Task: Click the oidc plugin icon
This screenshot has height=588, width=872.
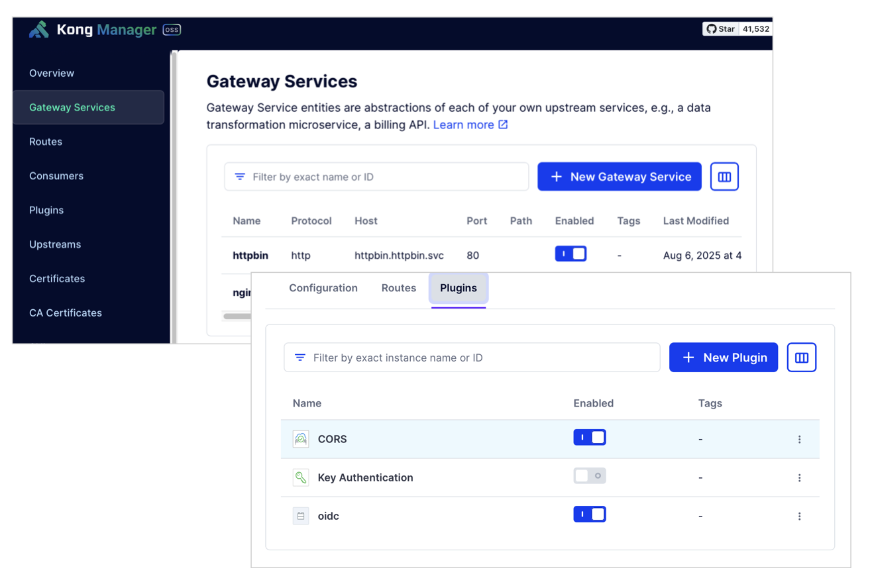Action: [x=300, y=515]
